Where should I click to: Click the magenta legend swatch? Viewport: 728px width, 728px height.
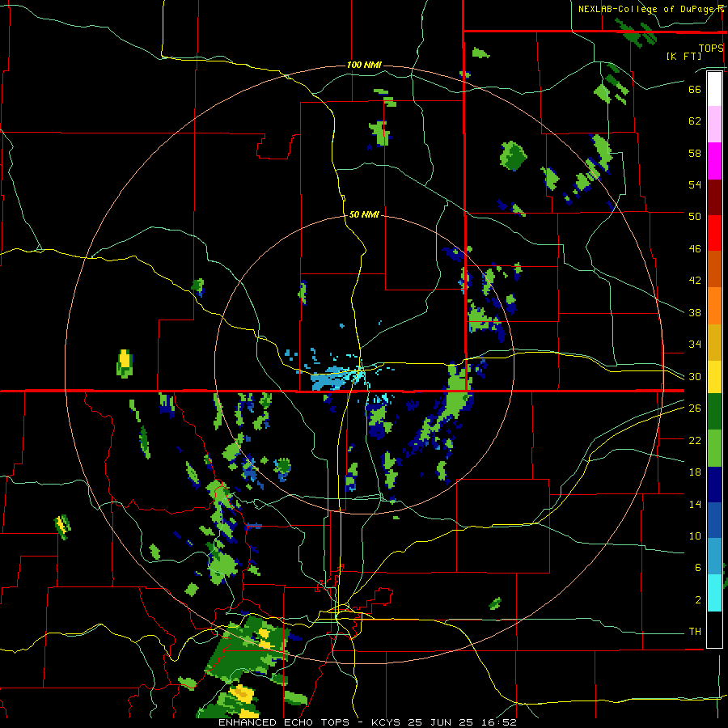click(x=714, y=161)
